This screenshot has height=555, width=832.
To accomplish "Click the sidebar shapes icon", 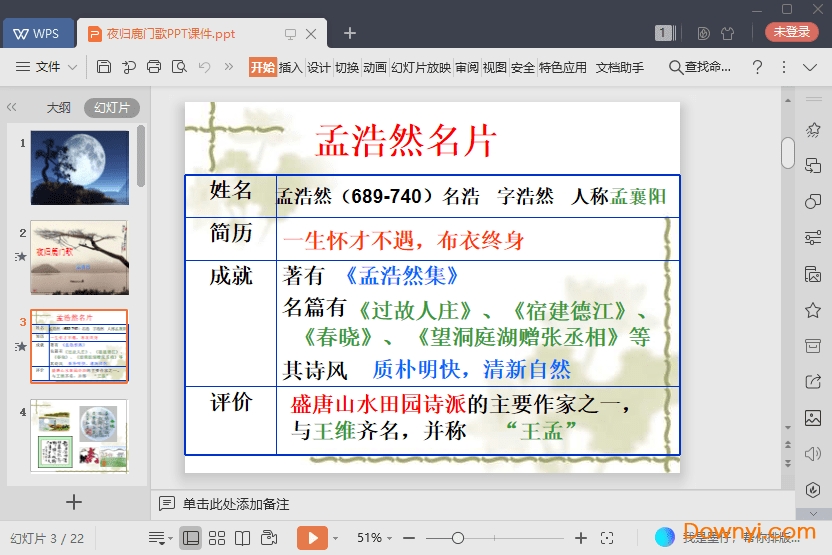I will coord(813,201).
